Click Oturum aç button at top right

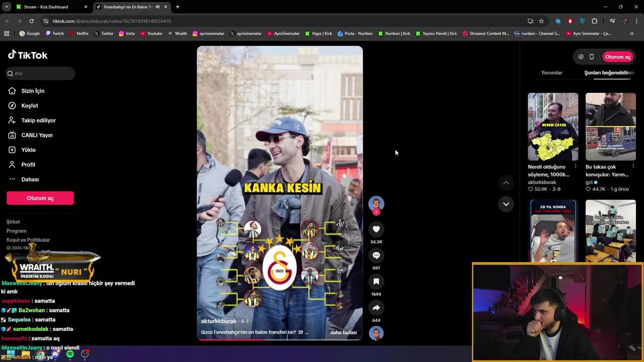pos(617,57)
